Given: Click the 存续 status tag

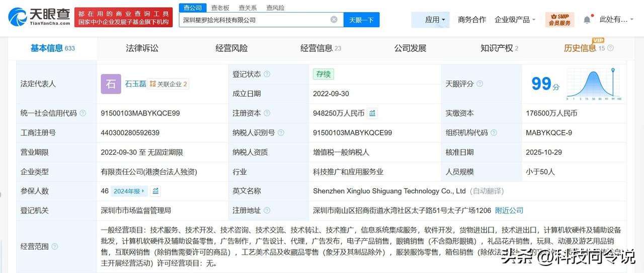Looking at the screenshot, I should coord(323,74).
